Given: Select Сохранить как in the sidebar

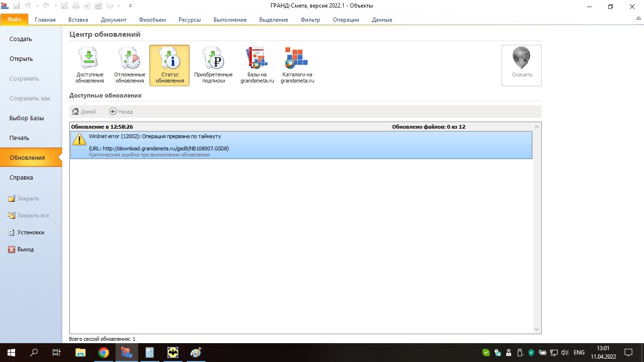Looking at the screenshot, I should [x=31, y=99].
